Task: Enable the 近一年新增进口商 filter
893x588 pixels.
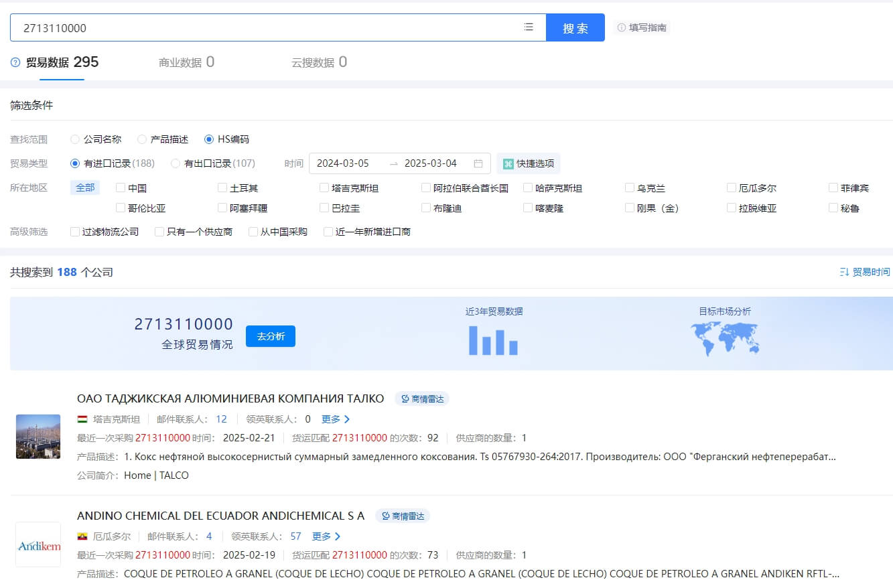Action: coord(328,232)
